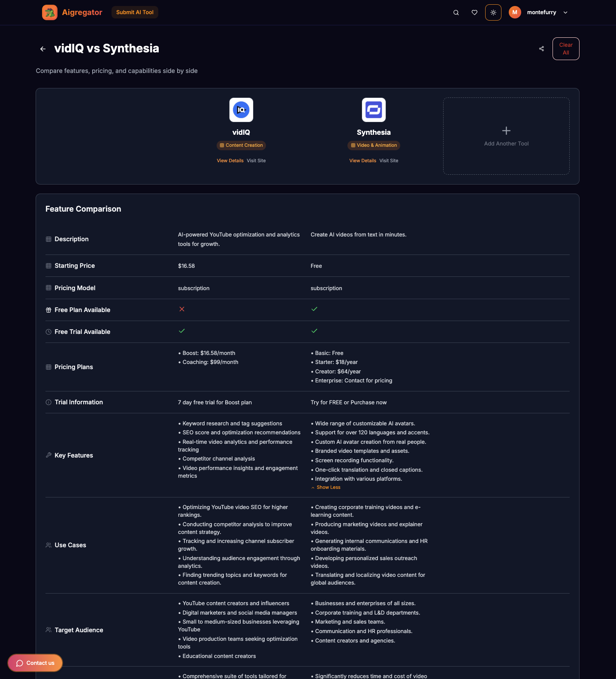Click the Free Plan Available gift icon
The width and height of the screenshot is (616, 679).
[x=48, y=310]
